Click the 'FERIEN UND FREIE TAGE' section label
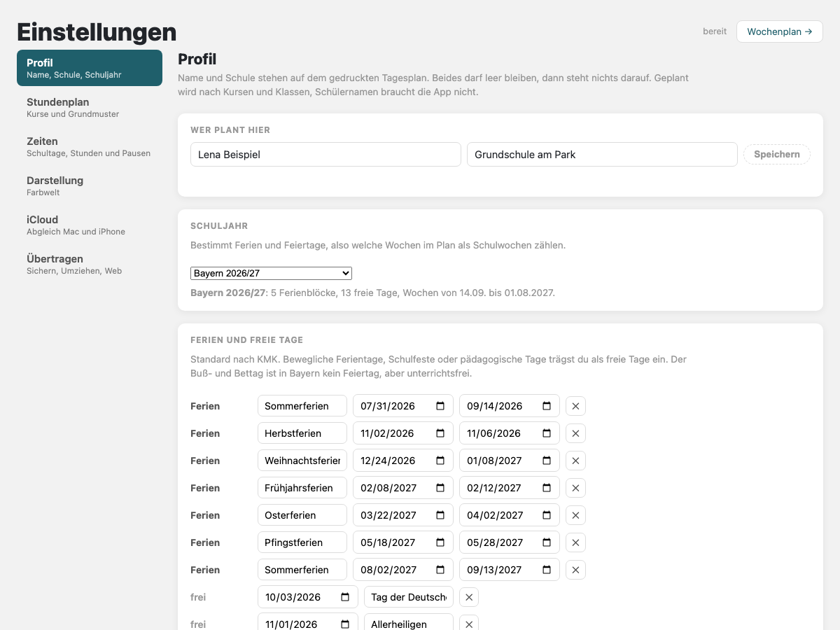Viewport: 840px width, 630px height. (246, 340)
